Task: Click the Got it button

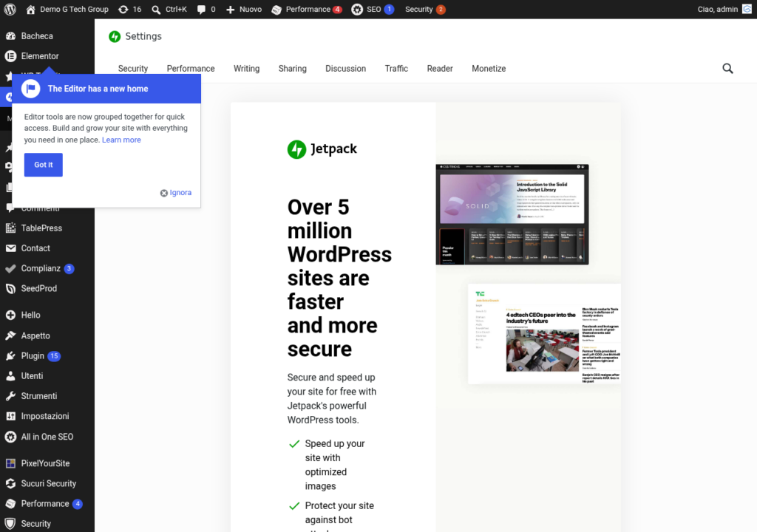Action: coord(44,165)
